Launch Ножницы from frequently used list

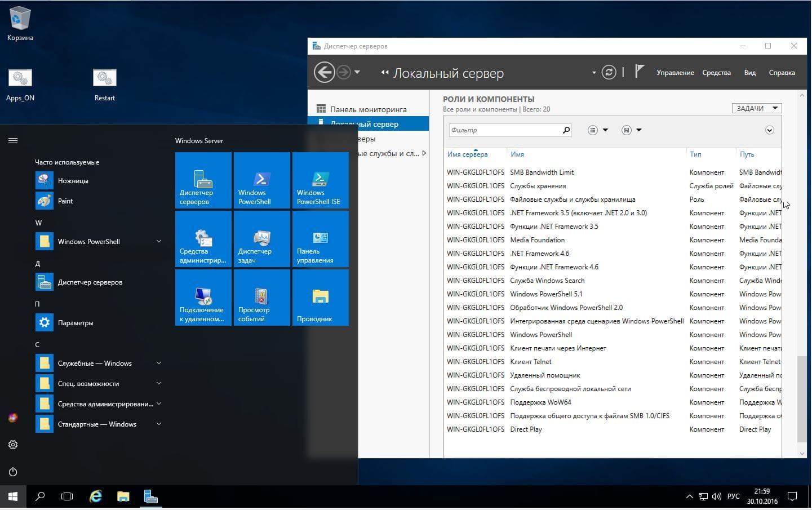pos(99,180)
